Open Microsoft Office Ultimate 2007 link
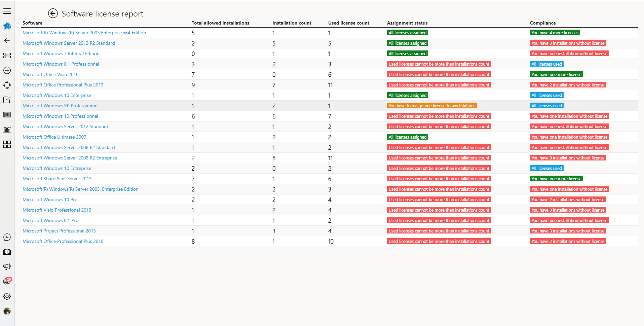 [54, 137]
